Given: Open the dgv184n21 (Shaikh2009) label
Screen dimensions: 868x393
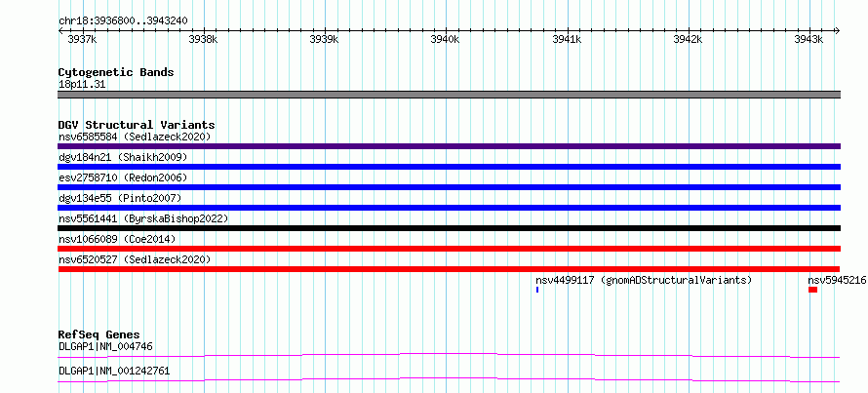Looking at the screenshot, I should point(123,157).
